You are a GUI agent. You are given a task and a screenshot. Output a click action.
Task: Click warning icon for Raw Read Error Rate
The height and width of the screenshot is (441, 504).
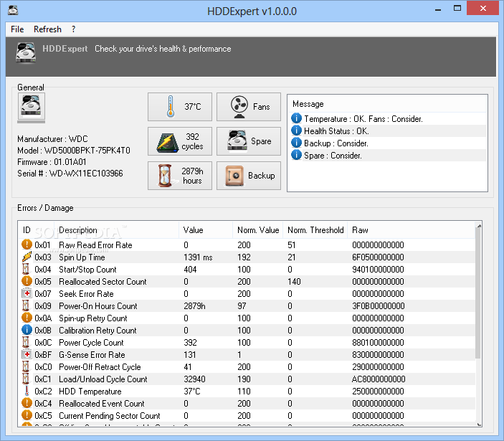tap(27, 245)
